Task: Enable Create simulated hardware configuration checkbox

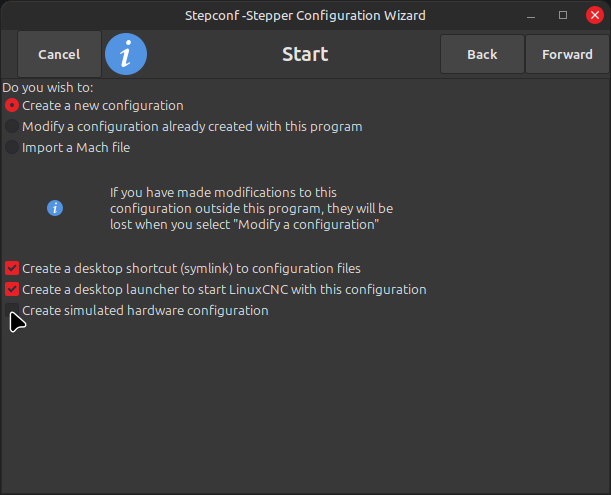Action: pyautogui.click(x=12, y=310)
